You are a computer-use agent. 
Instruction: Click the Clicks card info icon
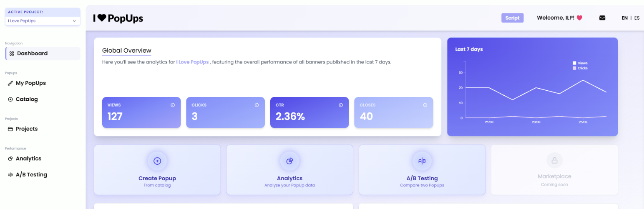tap(257, 105)
